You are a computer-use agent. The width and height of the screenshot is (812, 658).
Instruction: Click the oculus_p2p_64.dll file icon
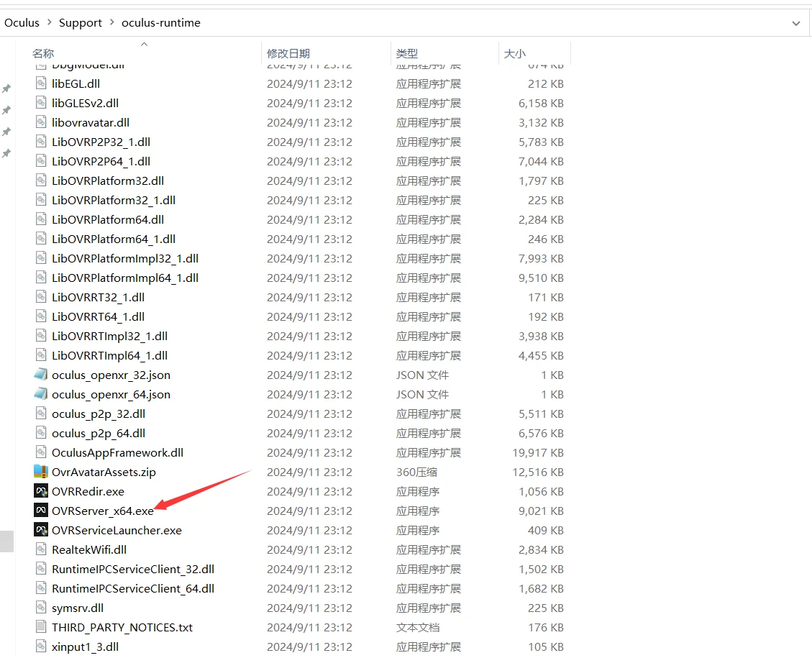[x=41, y=433]
